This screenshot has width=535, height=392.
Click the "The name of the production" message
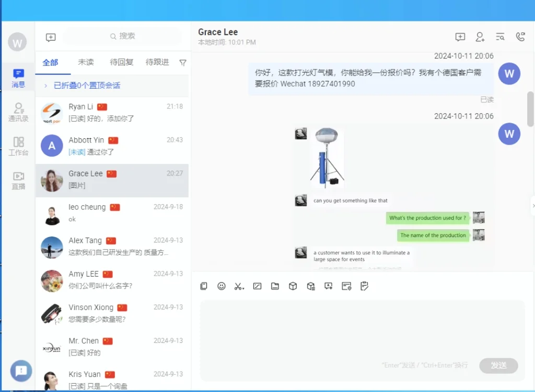click(433, 235)
